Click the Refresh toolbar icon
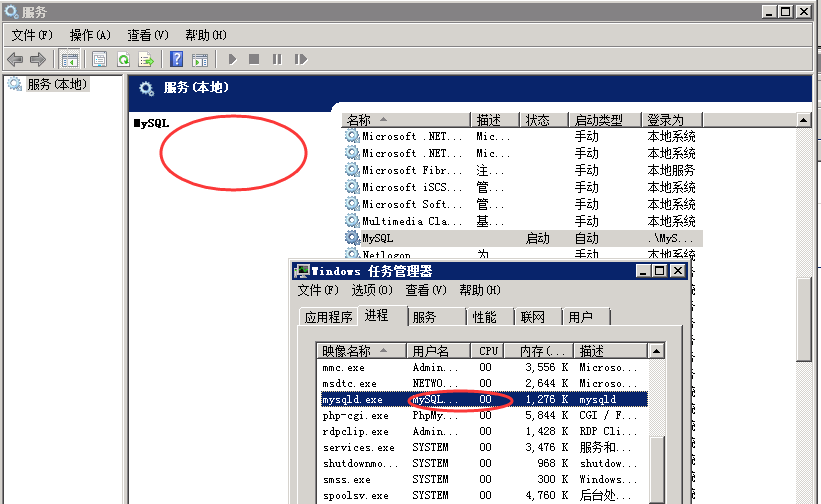The width and height of the screenshot is (821, 504). click(x=124, y=59)
